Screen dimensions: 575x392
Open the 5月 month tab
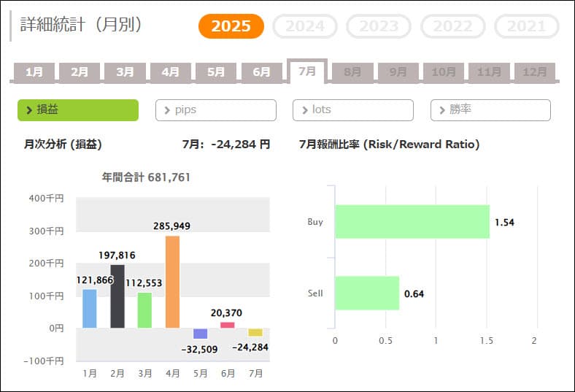coord(216,72)
